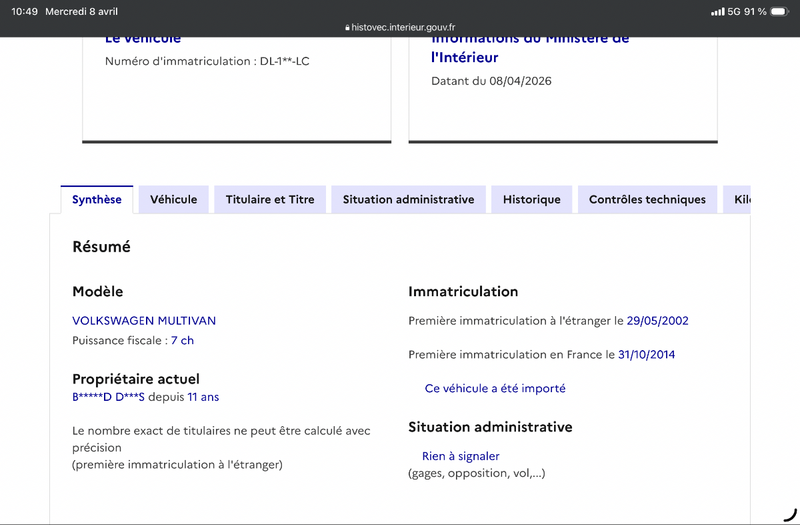
Task: Tap the histovec.interieur.gouv.fr address bar
Action: (x=400, y=28)
